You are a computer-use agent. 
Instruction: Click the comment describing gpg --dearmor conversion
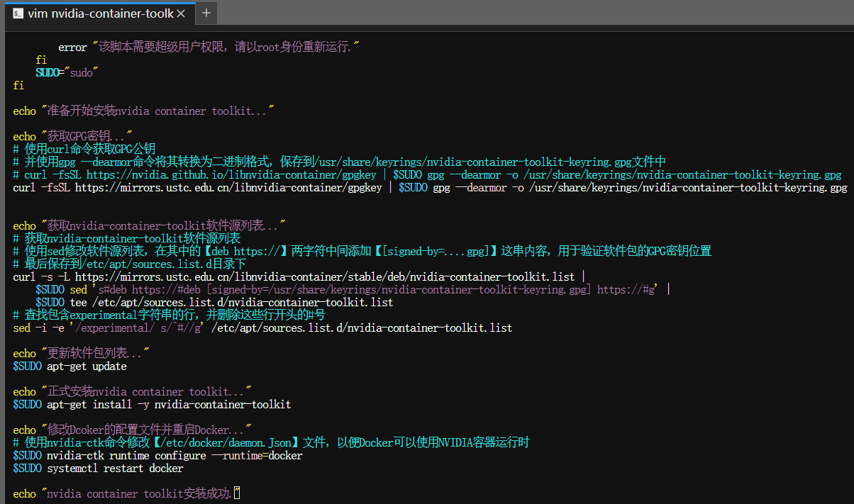coord(339,162)
